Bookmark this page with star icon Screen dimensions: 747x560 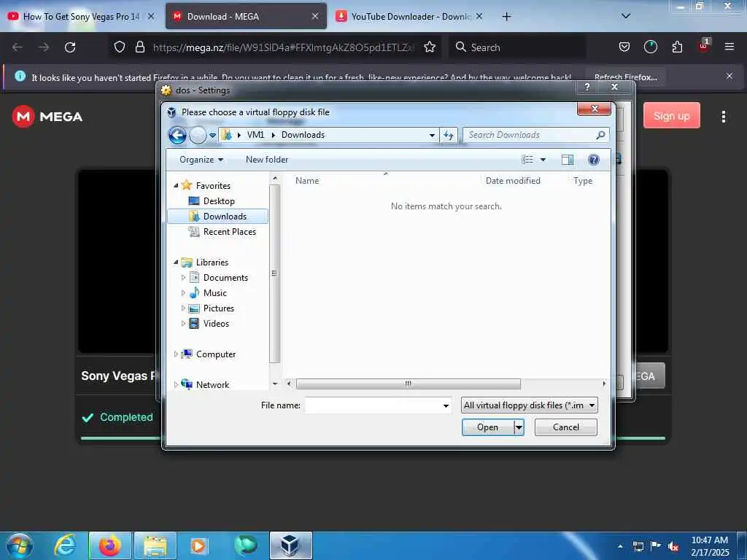[x=430, y=47]
